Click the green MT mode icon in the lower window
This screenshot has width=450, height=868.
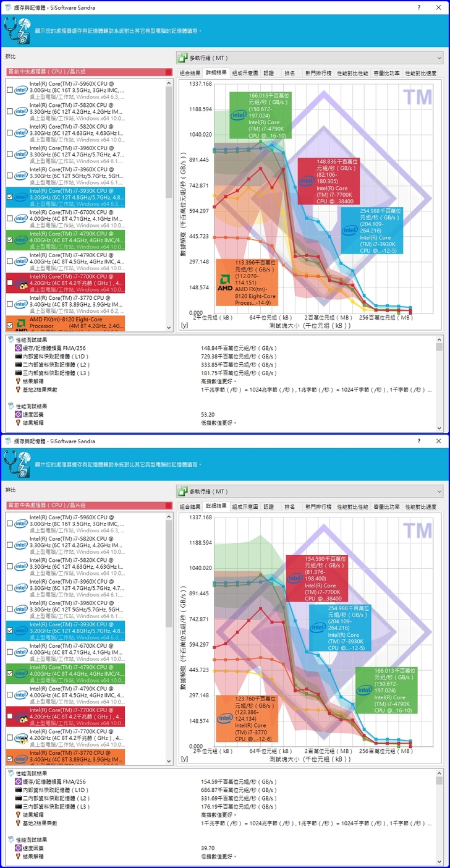pyautogui.click(x=183, y=491)
